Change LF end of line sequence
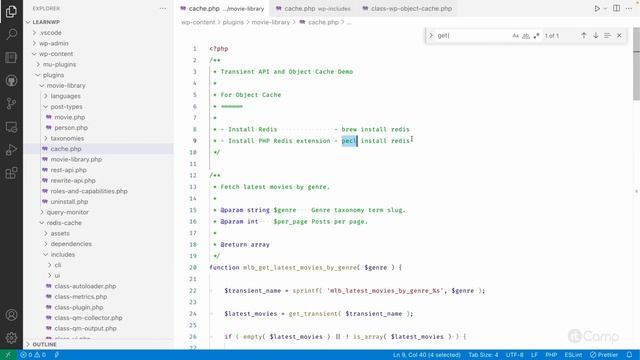Image resolution: width=640 pixels, height=360 pixels. (534, 355)
